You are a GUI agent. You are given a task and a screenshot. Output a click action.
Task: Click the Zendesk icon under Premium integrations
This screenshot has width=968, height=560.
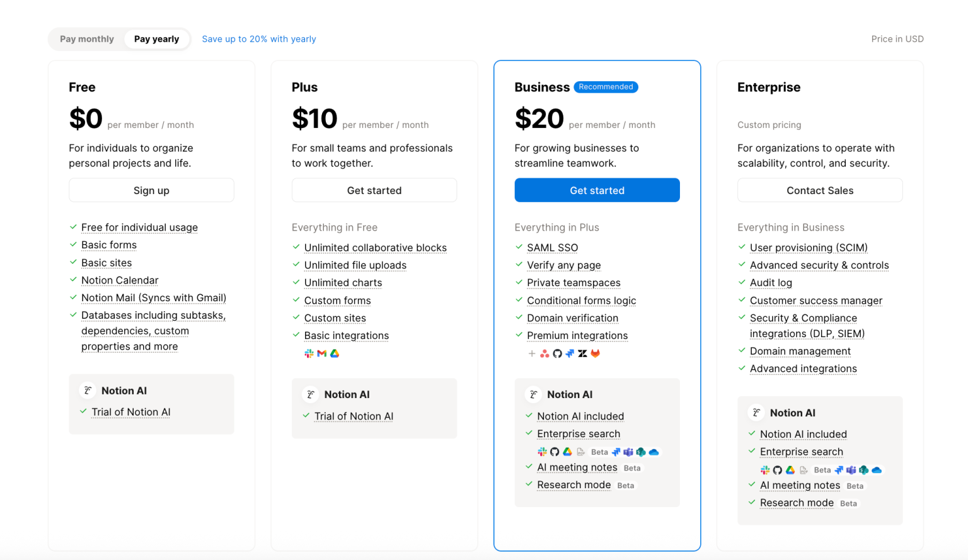(583, 353)
